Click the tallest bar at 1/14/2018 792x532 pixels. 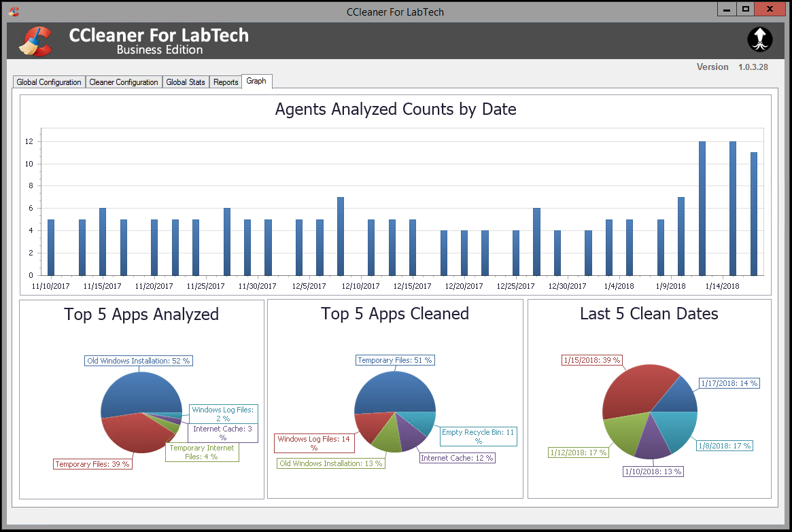[x=732, y=209]
